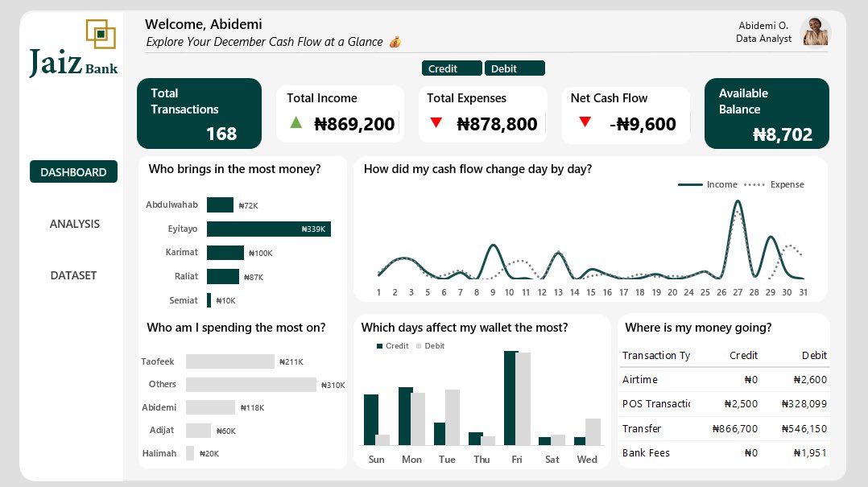Click the red down arrow for Net Cash Flow
This screenshot has width=868, height=487.
point(585,122)
